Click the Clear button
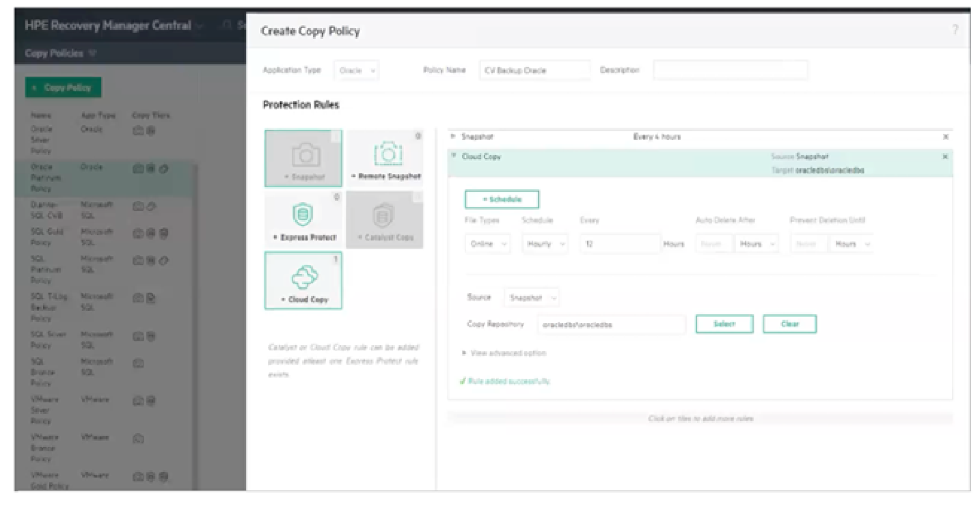 tap(789, 325)
